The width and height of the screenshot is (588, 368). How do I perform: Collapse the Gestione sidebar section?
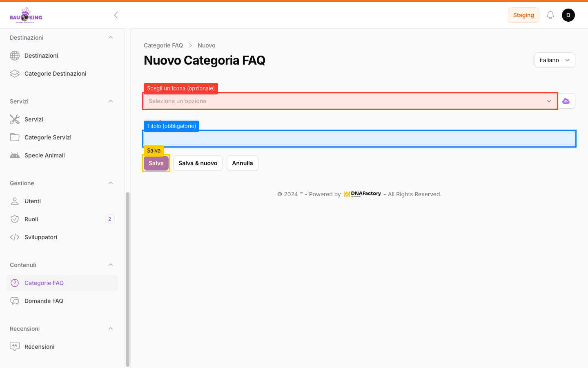pos(111,183)
